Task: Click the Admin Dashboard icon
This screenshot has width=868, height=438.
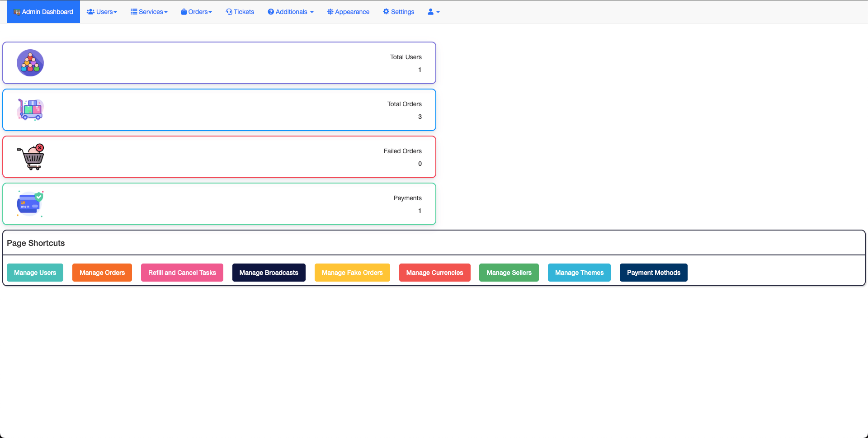Action: click(17, 12)
